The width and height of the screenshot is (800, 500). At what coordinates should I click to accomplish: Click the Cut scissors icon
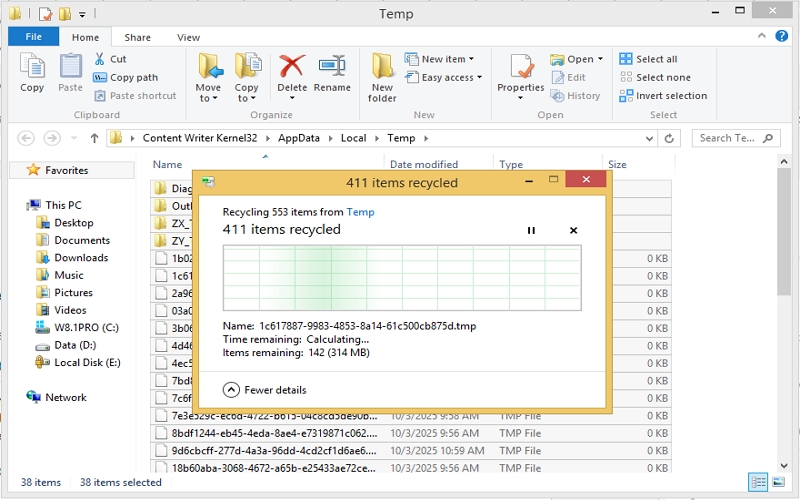tap(101, 59)
